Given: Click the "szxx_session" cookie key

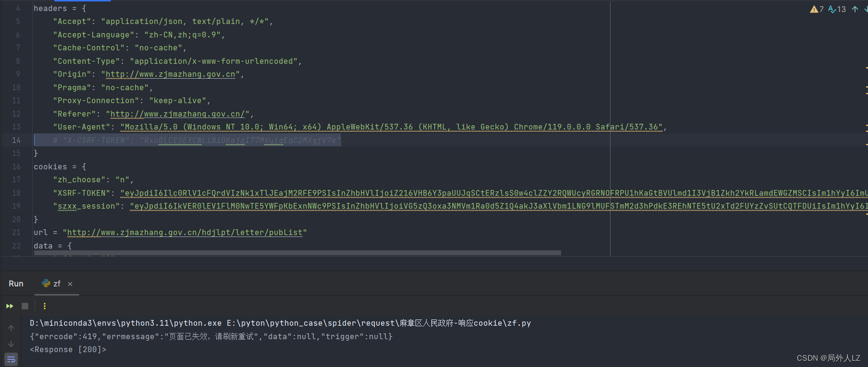Looking at the screenshot, I should pos(86,206).
